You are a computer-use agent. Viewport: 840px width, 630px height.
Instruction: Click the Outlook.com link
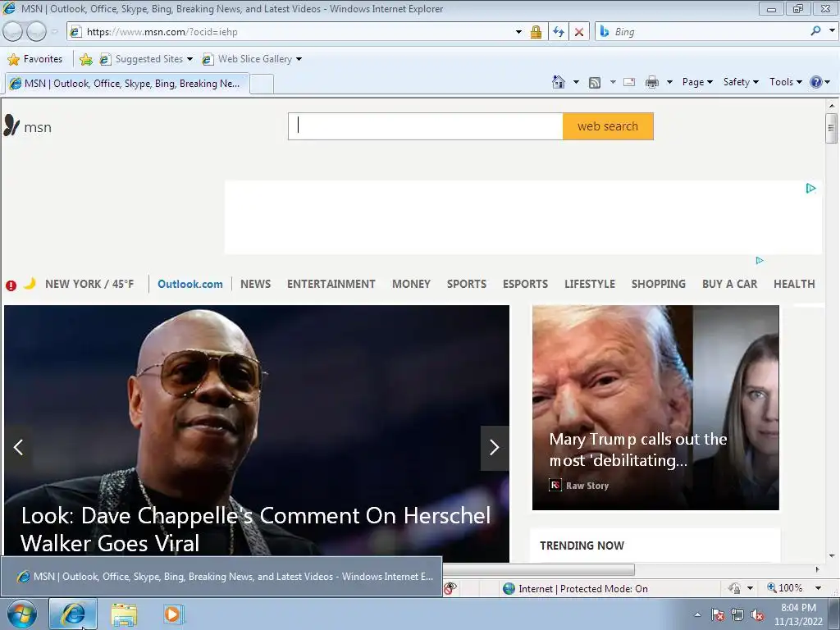pos(190,284)
